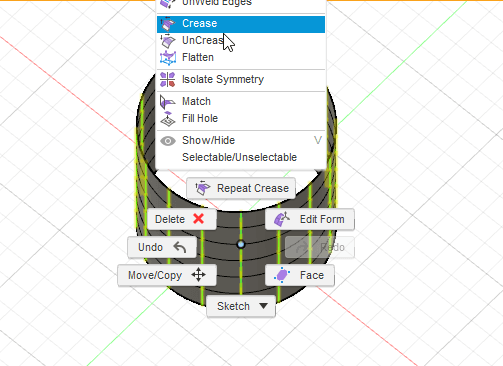Click the Face selection button

point(300,275)
